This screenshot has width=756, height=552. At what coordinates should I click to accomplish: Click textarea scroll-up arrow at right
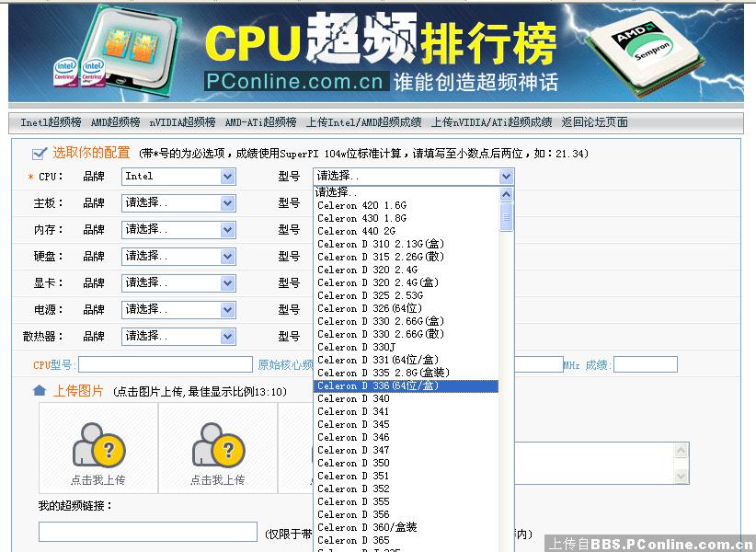pos(682,450)
